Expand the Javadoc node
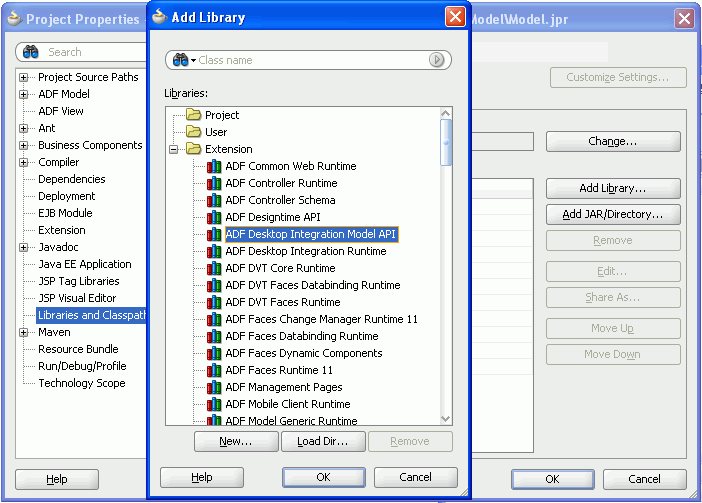The image size is (702, 503). point(24,247)
